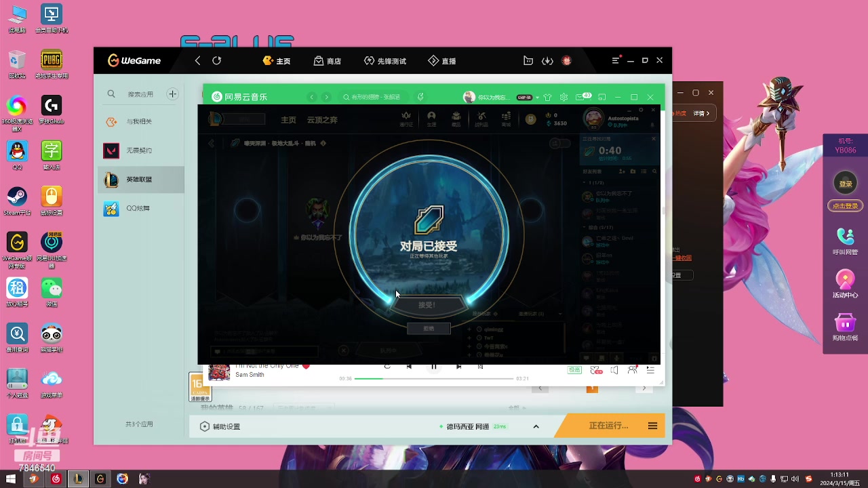Expand the 德玛西亚 网通 server selector

[536, 426]
